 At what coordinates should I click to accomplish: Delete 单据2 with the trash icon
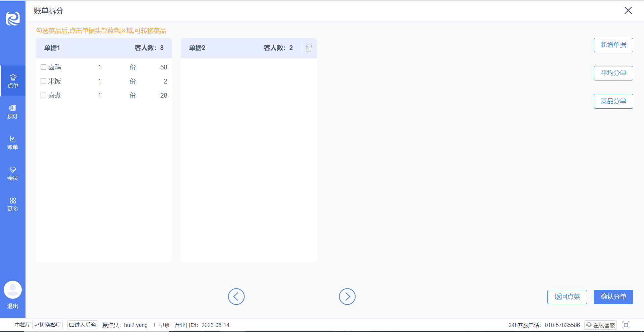click(309, 48)
